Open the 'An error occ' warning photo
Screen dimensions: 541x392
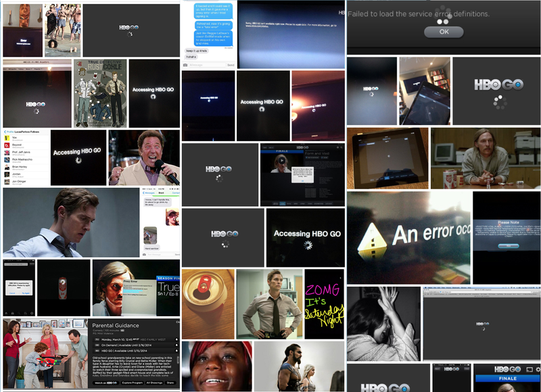pos(409,238)
